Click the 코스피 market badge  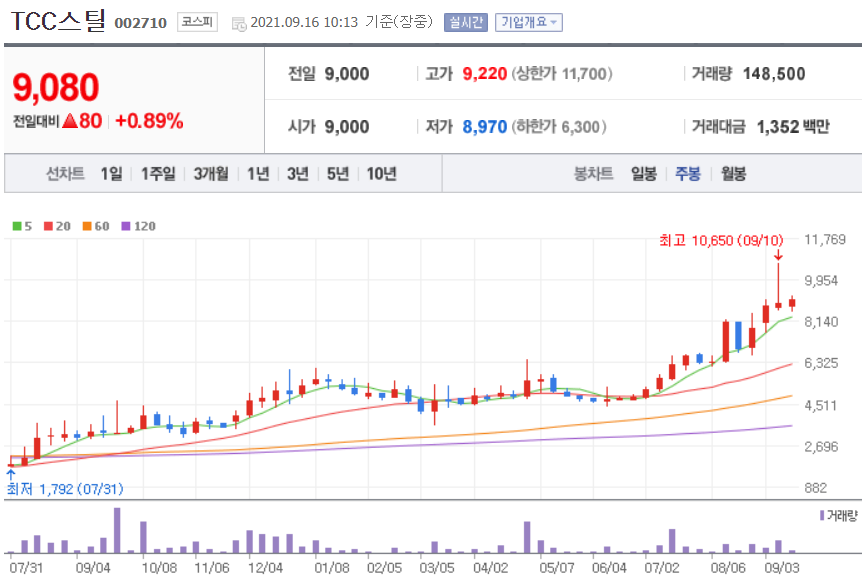(198, 21)
